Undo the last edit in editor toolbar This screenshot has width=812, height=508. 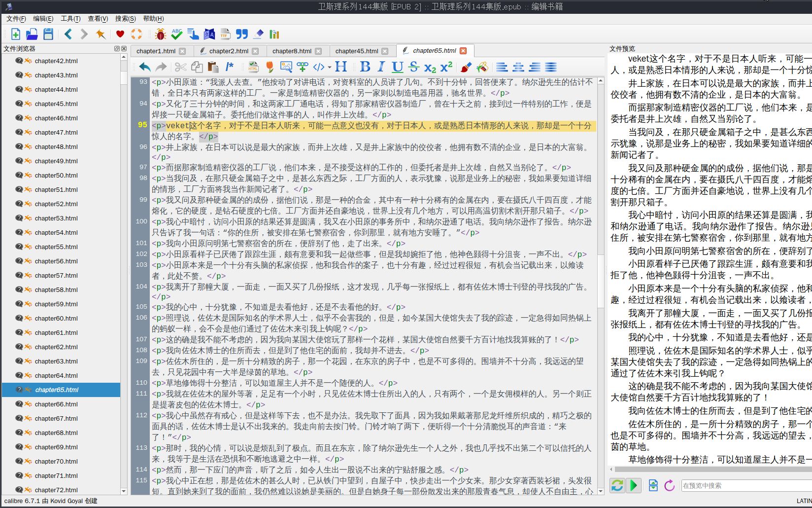tap(144, 67)
